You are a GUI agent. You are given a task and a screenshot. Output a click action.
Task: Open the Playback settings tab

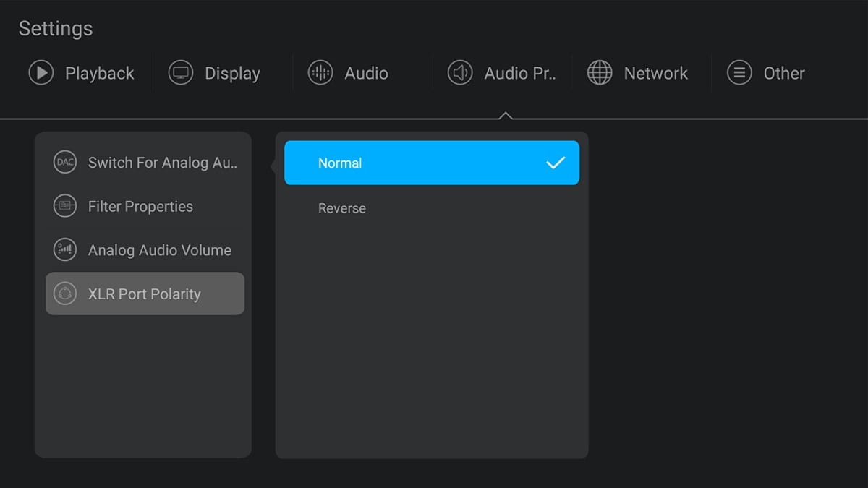click(99, 73)
